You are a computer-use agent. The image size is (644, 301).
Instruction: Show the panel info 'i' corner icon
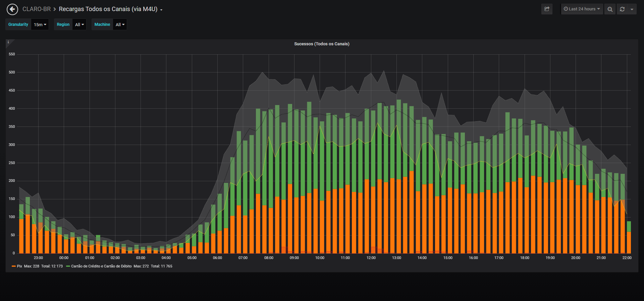(x=8, y=42)
